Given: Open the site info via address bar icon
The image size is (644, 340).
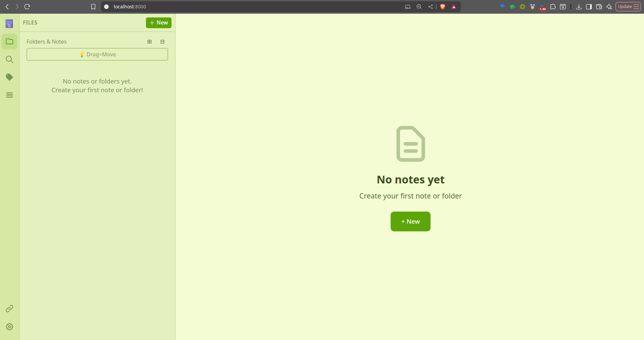Looking at the screenshot, I should point(106,7).
